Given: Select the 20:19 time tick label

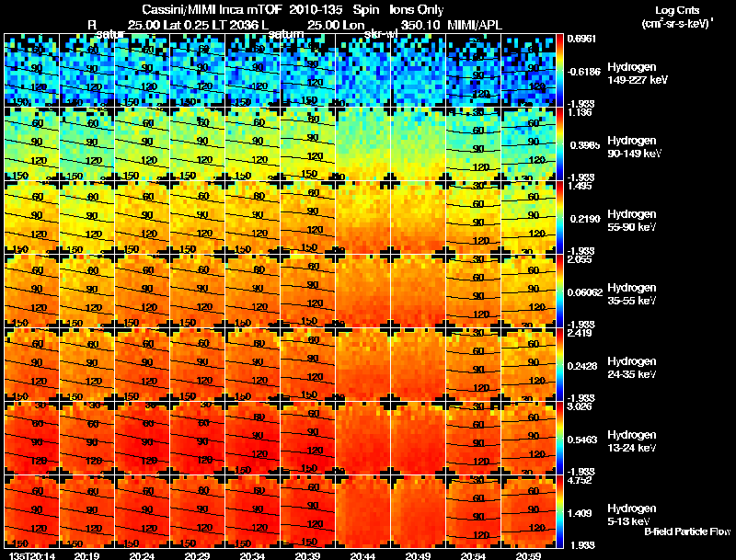Looking at the screenshot, I should (87, 554).
